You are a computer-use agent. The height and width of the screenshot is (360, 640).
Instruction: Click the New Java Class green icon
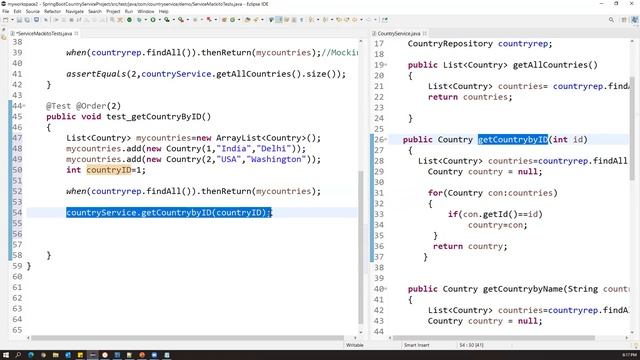(233, 20)
